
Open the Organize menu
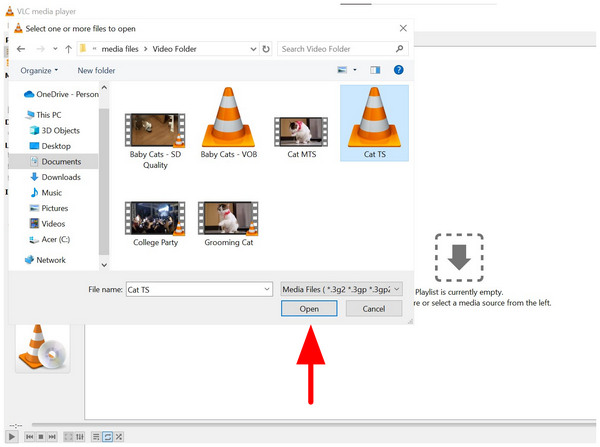tap(39, 70)
